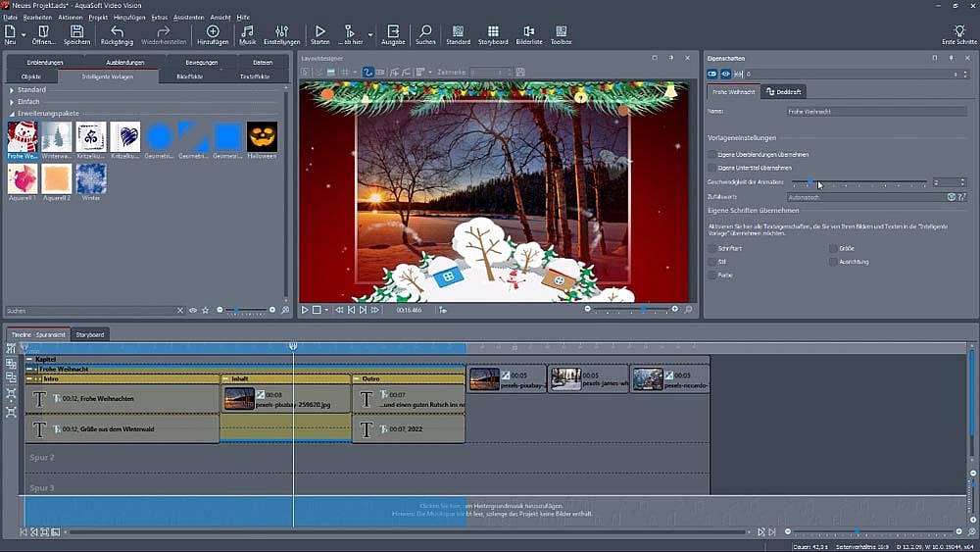The height and width of the screenshot is (552, 980).
Task: Open the Toolbox icon in toolbar
Action: 561,31
